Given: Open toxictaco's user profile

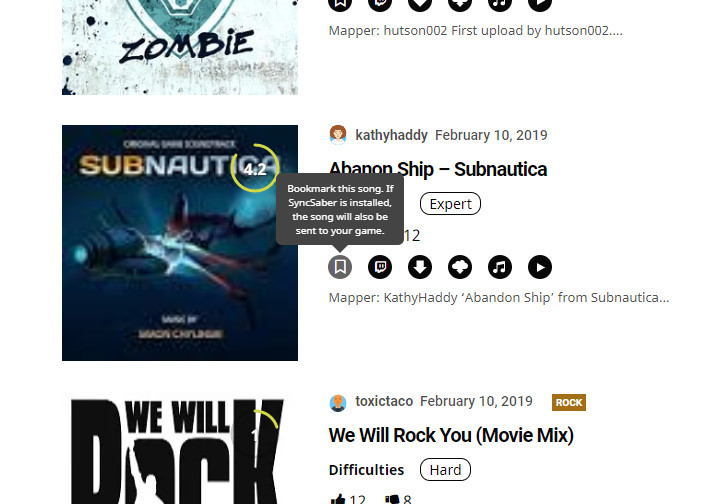Looking at the screenshot, I should click(384, 401).
